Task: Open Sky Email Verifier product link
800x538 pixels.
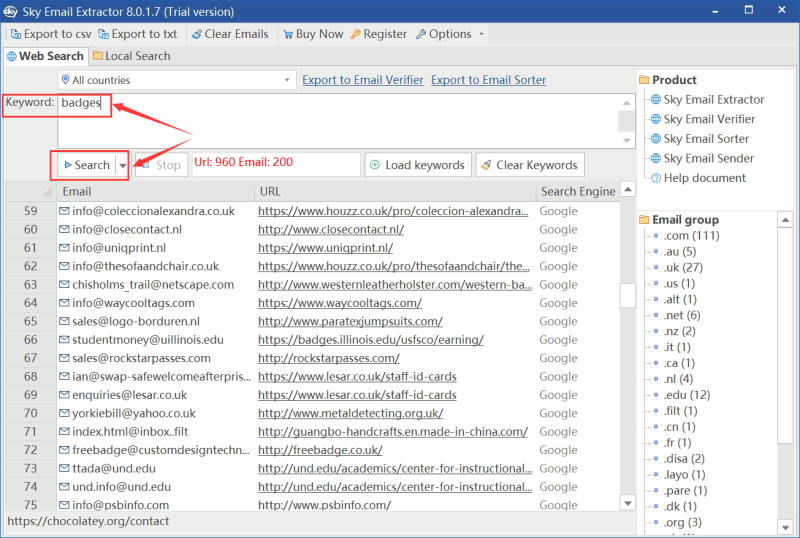Action: tap(709, 119)
